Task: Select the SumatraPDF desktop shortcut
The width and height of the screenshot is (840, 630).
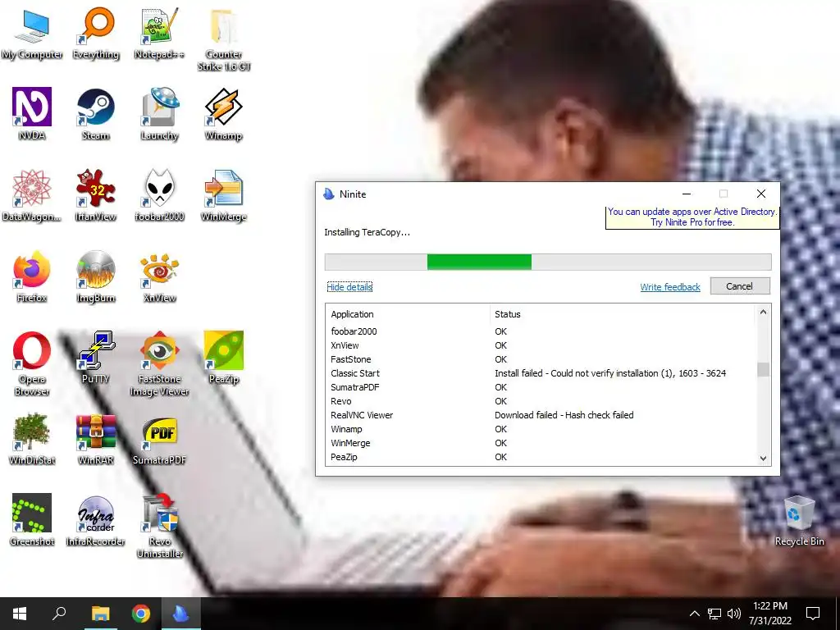Action: [159, 439]
